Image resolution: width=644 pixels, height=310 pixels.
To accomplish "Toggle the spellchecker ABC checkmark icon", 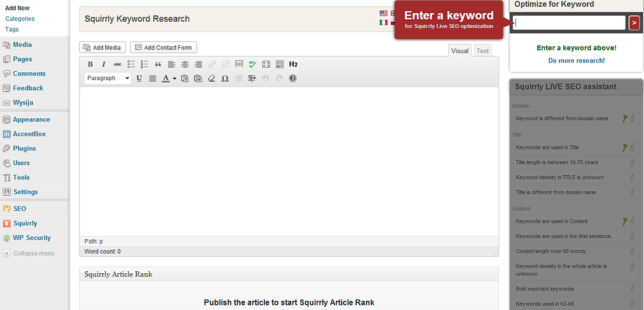I will click(x=252, y=64).
